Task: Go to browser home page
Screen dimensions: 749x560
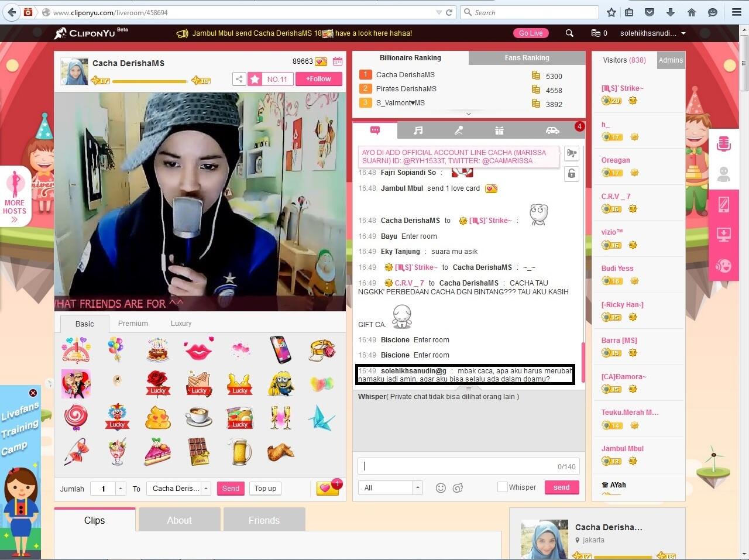Action: (x=692, y=12)
